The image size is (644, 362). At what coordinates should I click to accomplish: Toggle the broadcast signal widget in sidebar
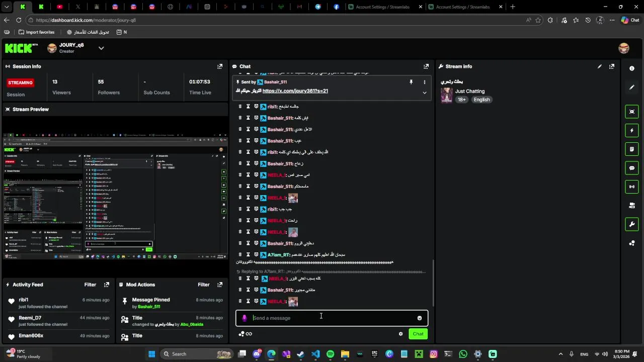click(x=632, y=187)
